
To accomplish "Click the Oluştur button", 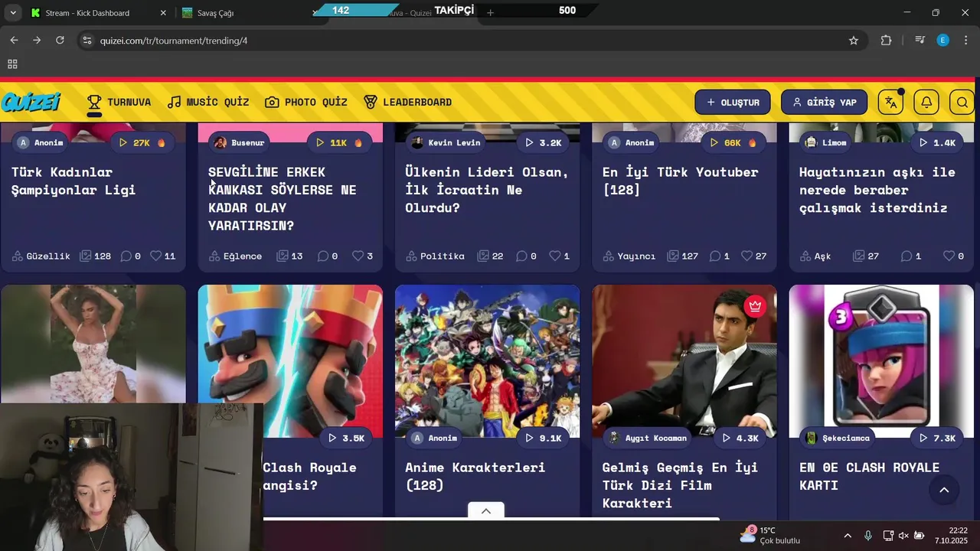I will pos(733,102).
